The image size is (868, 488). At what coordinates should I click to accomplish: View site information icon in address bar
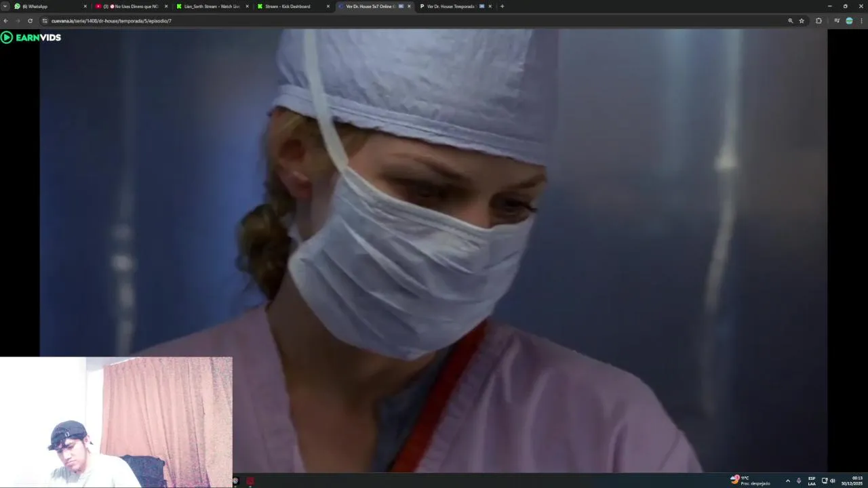45,21
